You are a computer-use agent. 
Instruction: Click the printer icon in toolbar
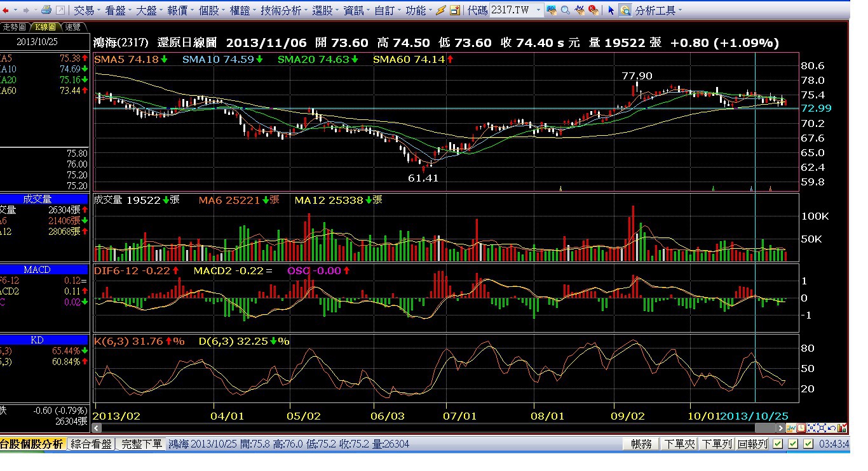pos(46,11)
